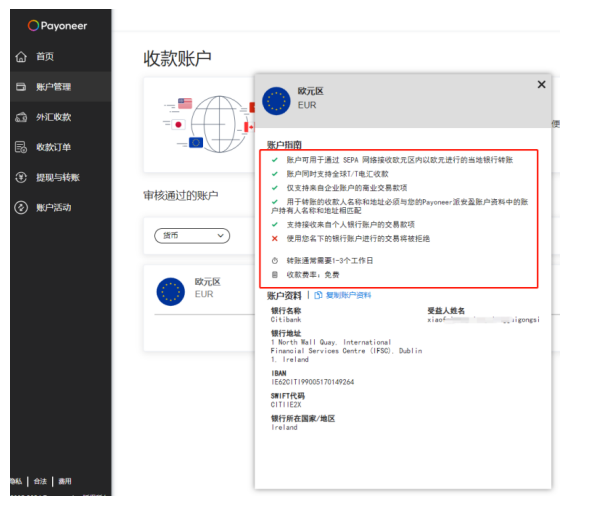Click the SWIFT code CITIIE2X
The image size is (589, 506).
point(286,405)
